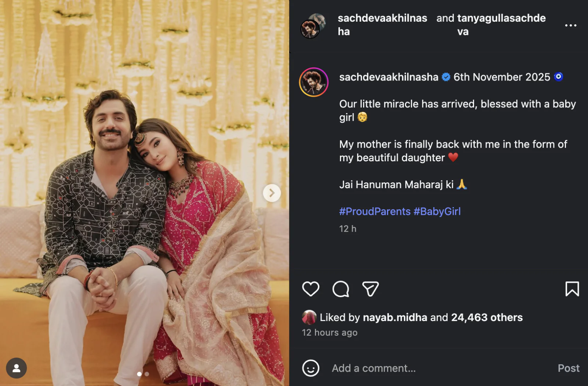Image resolution: width=588 pixels, height=386 pixels.
Task: Like the post using the heart icon
Action: click(x=311, y=289)
